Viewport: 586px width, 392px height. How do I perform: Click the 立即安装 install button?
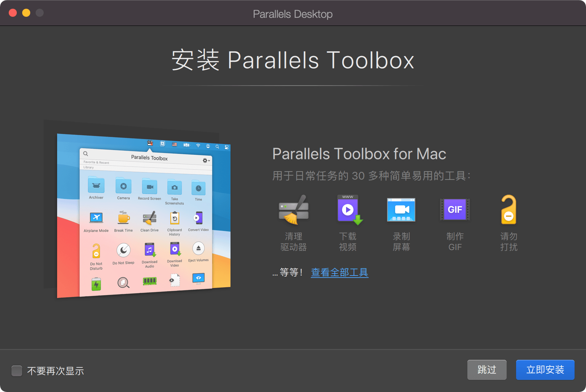(x=545, y=370)
